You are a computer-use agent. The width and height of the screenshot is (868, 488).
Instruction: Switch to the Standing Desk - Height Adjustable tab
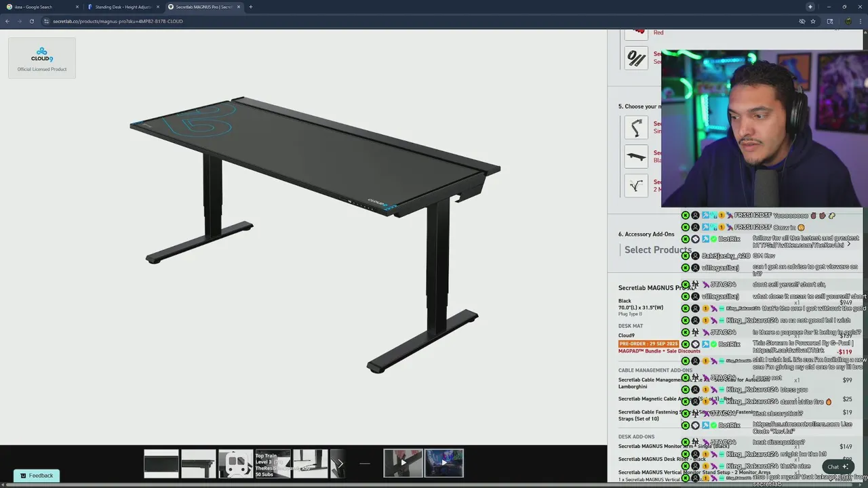[x=123, y=7]
